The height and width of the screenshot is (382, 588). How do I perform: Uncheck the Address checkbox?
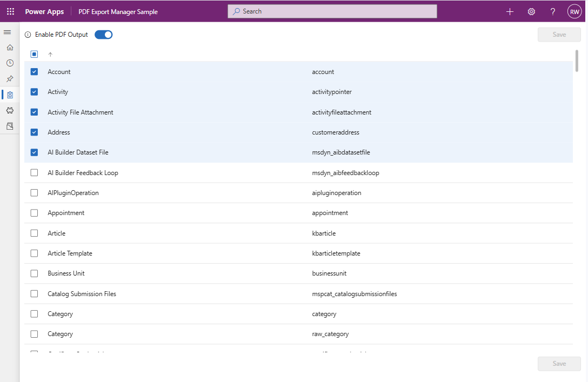[x=34, y=132]
